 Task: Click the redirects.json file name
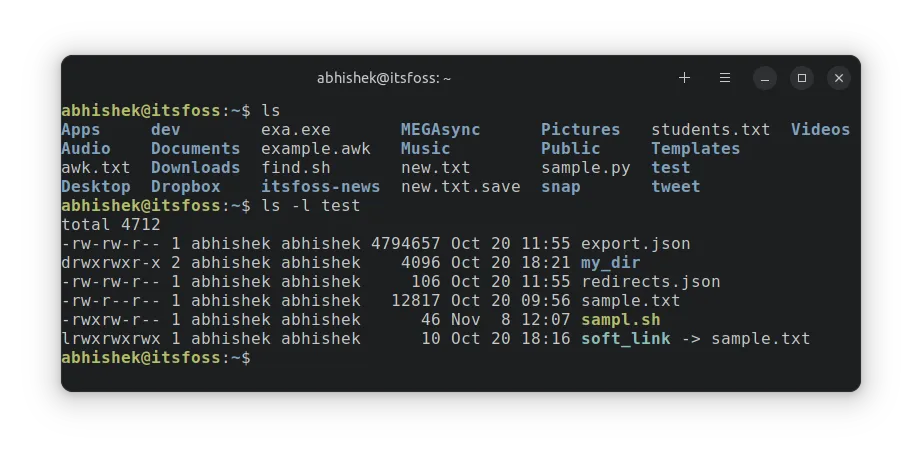click(650, 282)
